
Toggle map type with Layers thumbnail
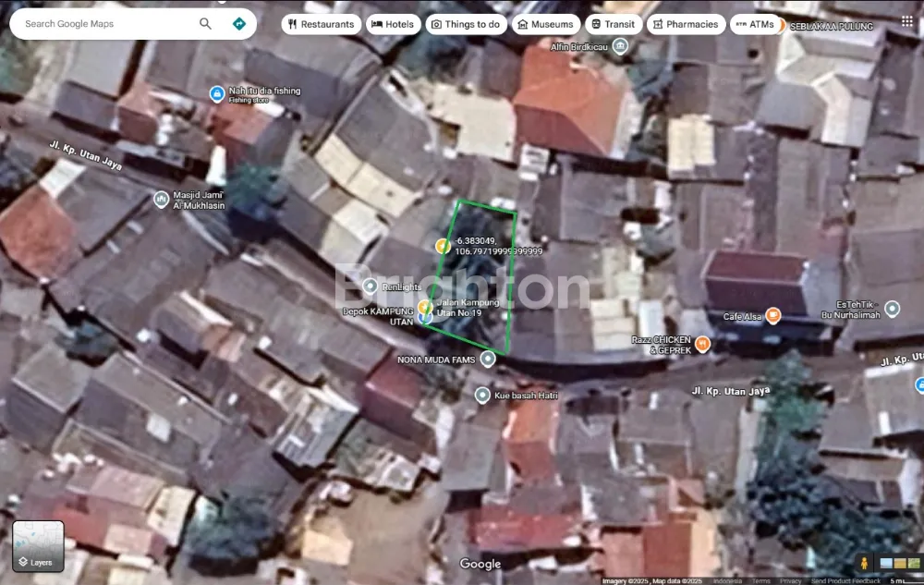point(38,545)
